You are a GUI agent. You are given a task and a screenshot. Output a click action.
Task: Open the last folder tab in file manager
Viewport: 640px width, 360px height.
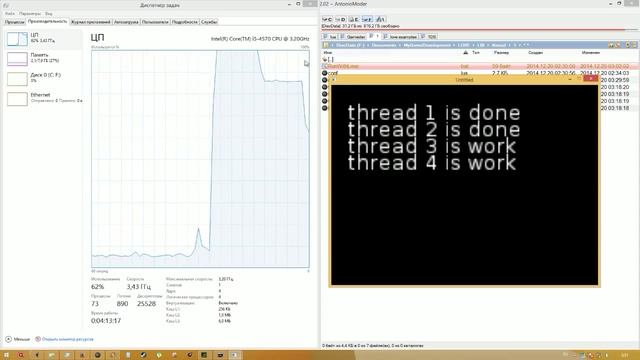click(x=429, y=37)
